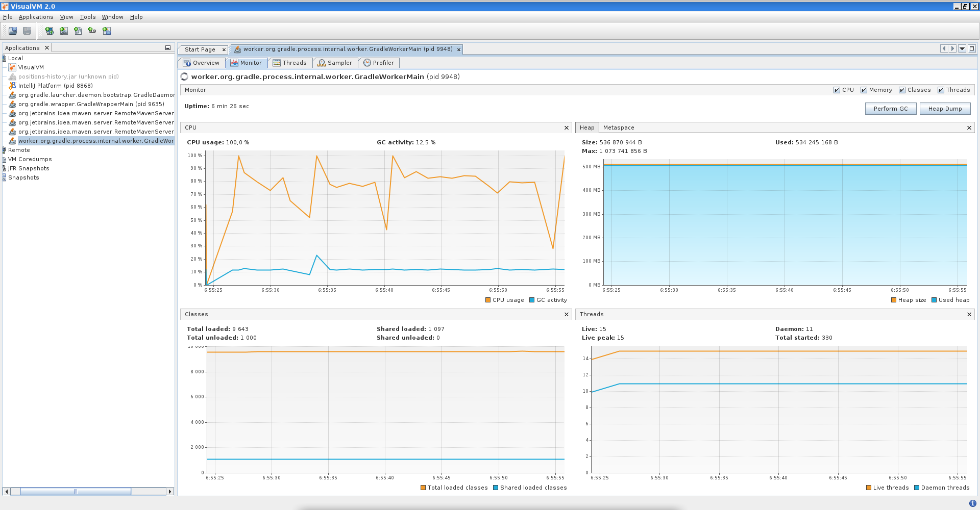Minimize the Applications panel via its icon
The width and height of the screenshot is (980, 510).
(167, 48)
